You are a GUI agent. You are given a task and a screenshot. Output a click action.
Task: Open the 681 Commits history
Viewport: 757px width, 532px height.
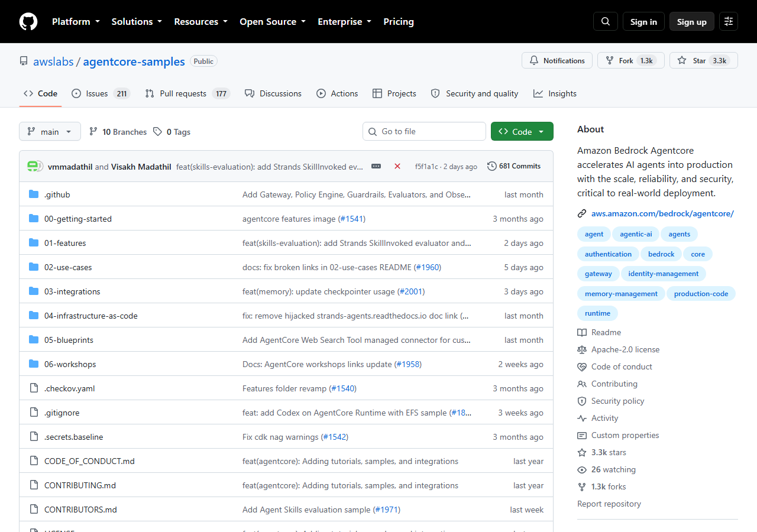(514, 166)
